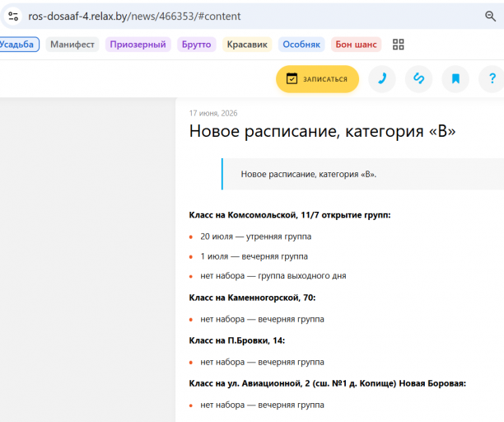This screenshot has height=422, width=504.
Task: Click the bookmark icon button
Action: pyautogui.click(x=455, y=79)
